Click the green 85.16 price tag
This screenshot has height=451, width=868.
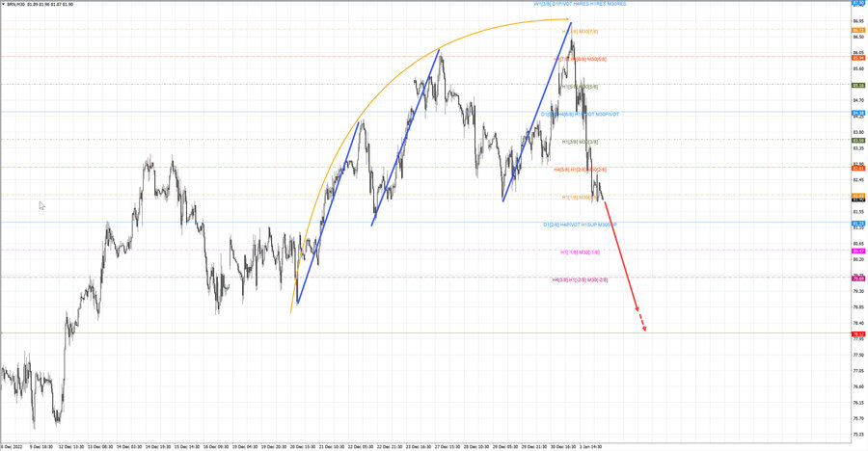point(858,85)
